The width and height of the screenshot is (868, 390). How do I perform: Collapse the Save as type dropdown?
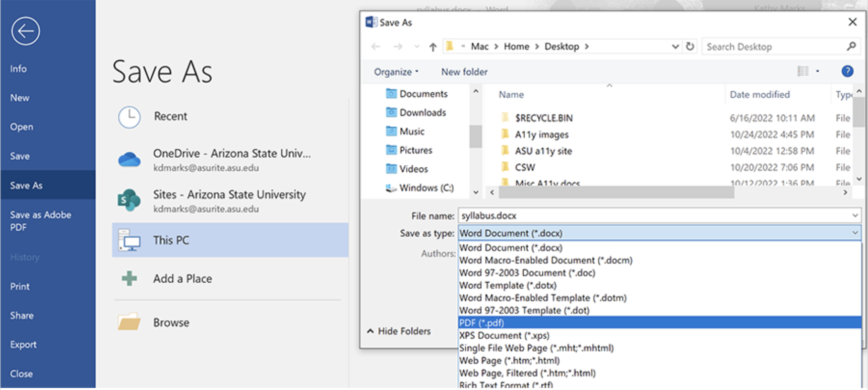click(x=855, y=233)
